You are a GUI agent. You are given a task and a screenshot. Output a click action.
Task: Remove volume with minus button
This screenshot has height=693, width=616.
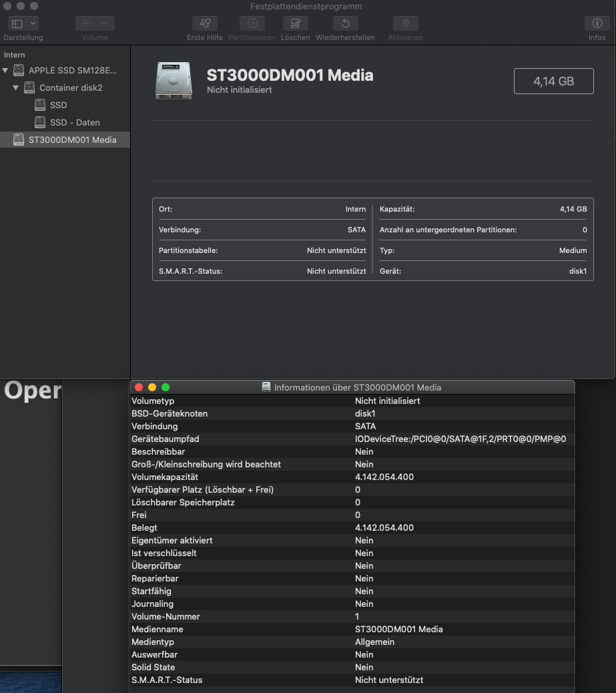point(104,23)
